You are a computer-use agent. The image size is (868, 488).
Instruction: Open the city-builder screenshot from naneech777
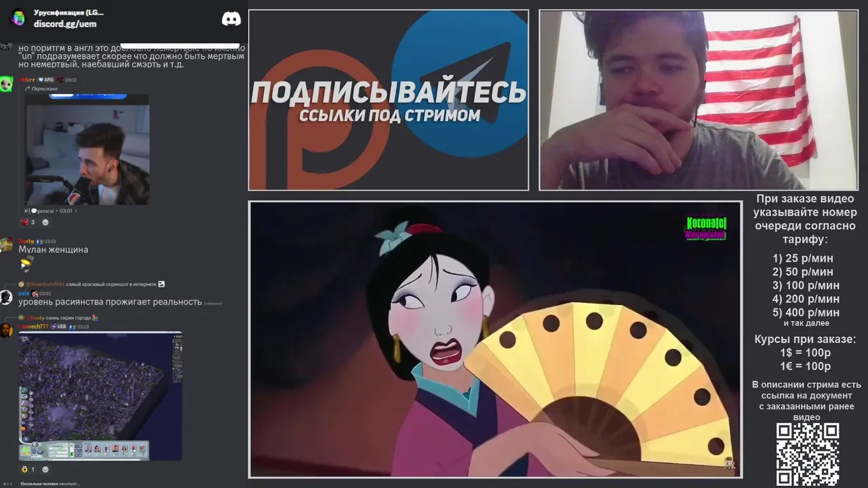pyautogui.click(x=100, y=396)
